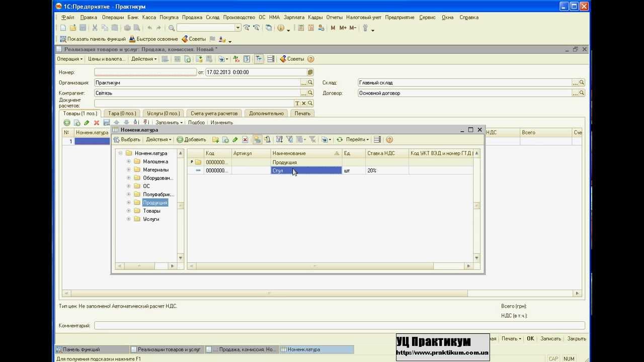Click the OK button at bottom
The image size is (644, 362).
tap(530, 338)
